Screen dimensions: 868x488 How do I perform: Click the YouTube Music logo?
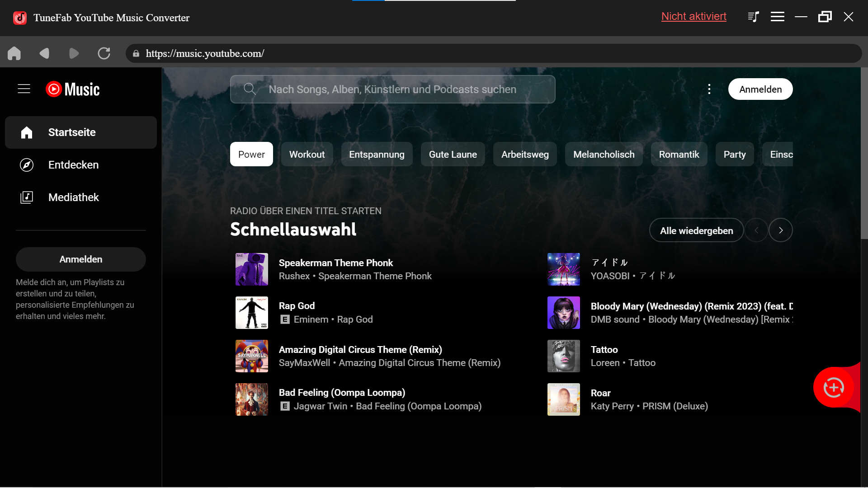pyautogui.click(x=73, y=89)
